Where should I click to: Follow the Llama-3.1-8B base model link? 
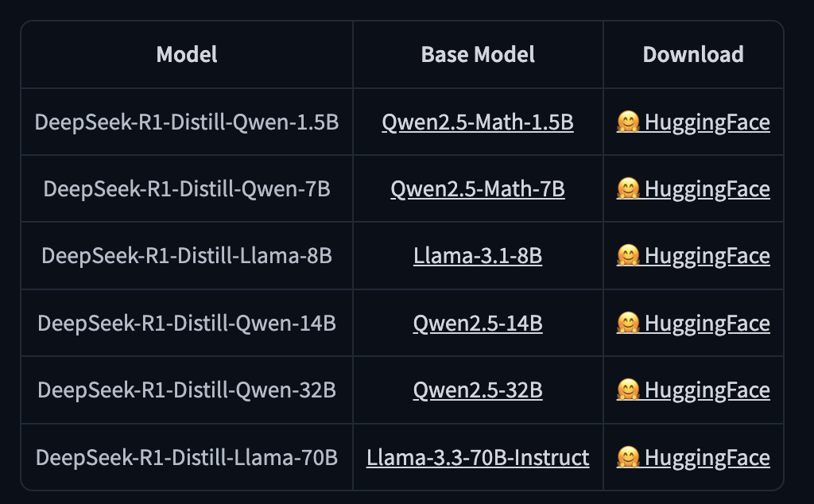tap(478, 256)
